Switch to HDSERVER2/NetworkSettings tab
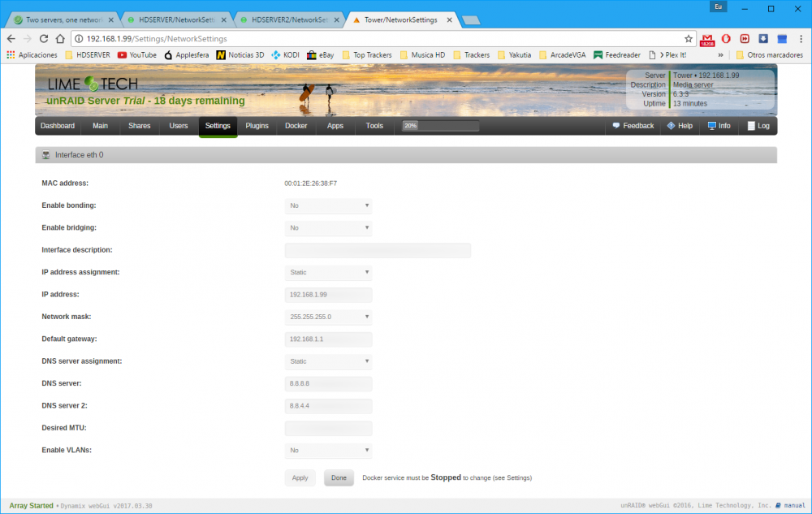 [x=290, y=19]
